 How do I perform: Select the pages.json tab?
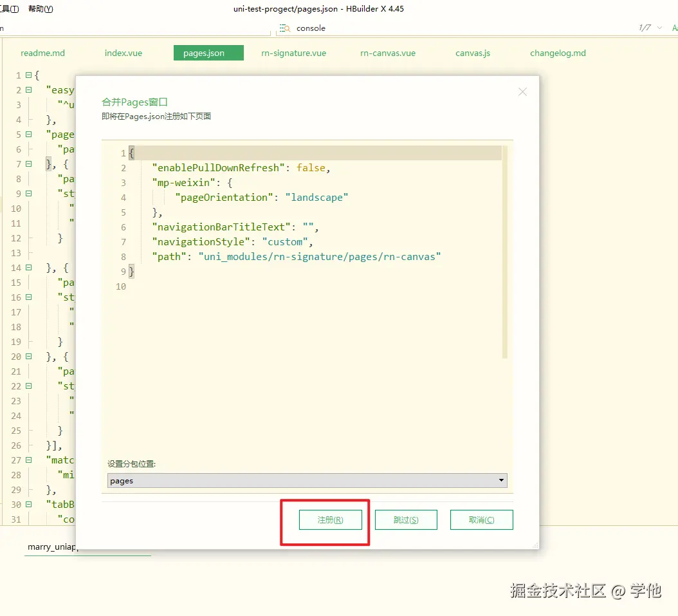[x=208, y=53]
